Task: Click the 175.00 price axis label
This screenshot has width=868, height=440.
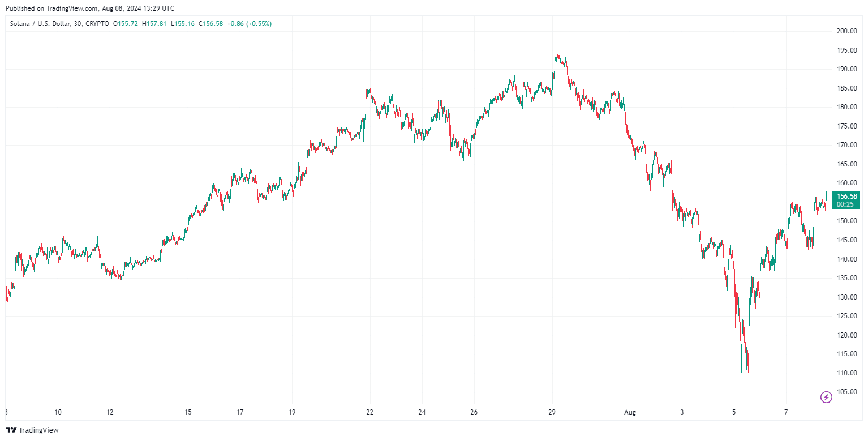Action: pyautogui.click(x=847, y=126)
